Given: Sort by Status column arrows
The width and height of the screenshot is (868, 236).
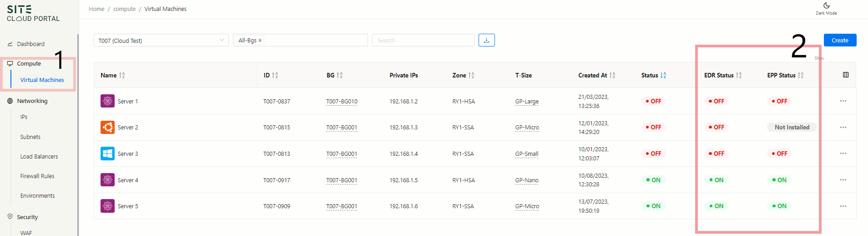Looking at the screenshot, I should 663,75.
